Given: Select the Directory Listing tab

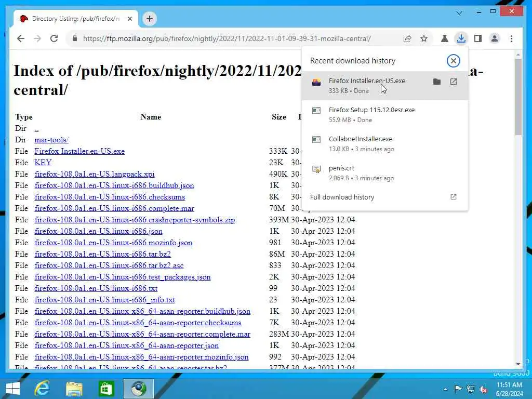Looking at the screenshot, I should click(76, 19).
